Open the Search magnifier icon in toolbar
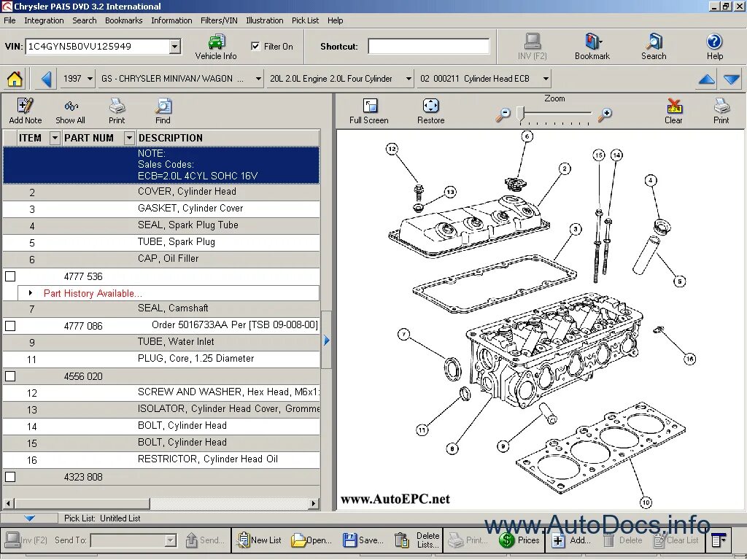The image size is (747, 560). [x=654, y=47]
